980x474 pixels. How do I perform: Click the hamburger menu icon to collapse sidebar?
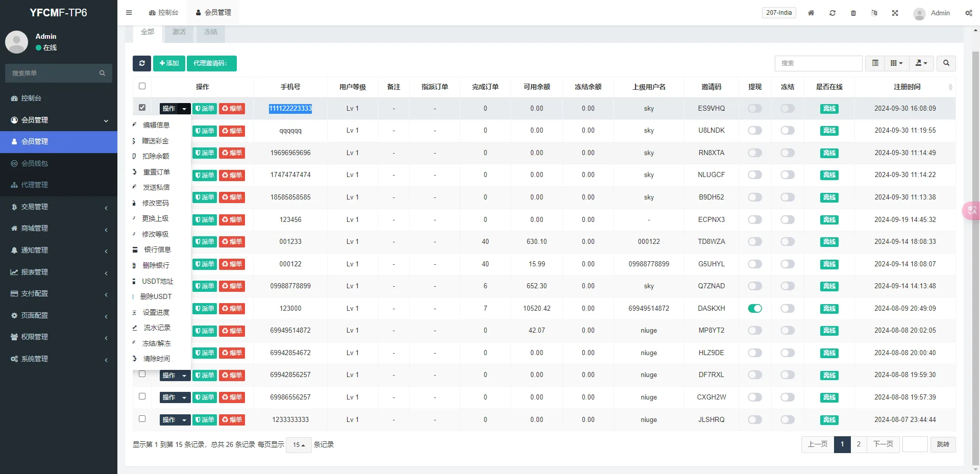point(129,13)
